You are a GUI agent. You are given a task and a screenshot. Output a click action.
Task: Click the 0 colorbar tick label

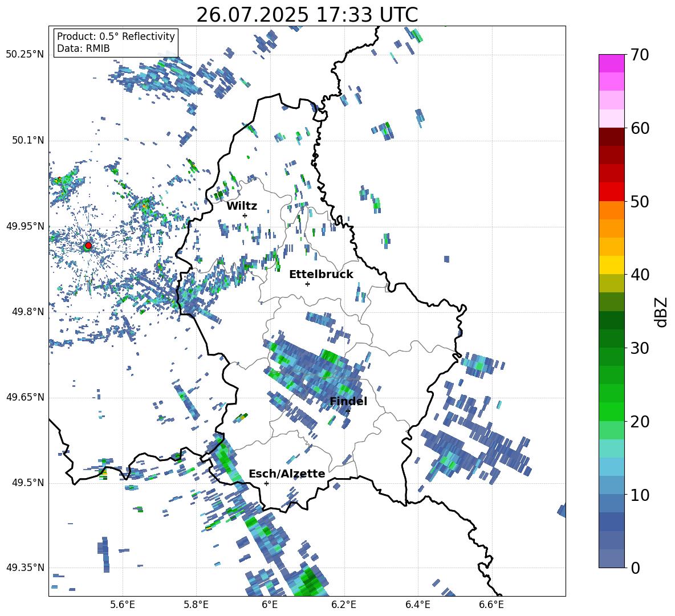coord(635,568)
